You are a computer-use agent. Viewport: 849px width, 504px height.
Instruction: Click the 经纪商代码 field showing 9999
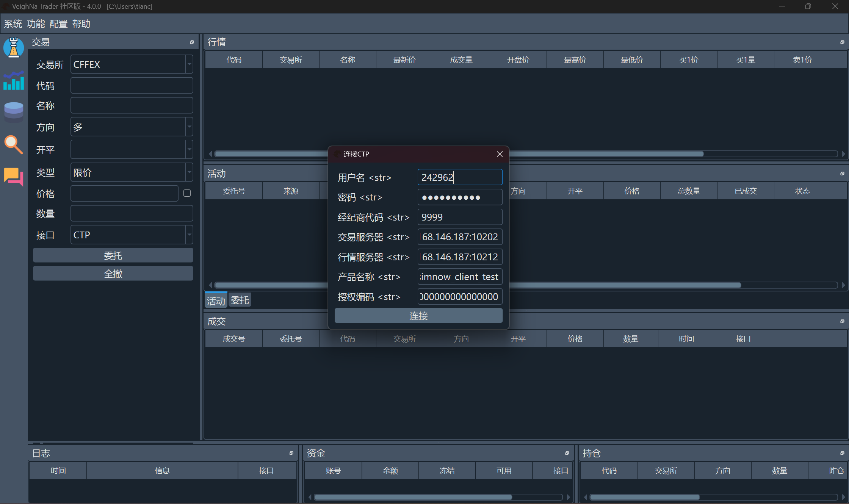(x=460, y=217)
